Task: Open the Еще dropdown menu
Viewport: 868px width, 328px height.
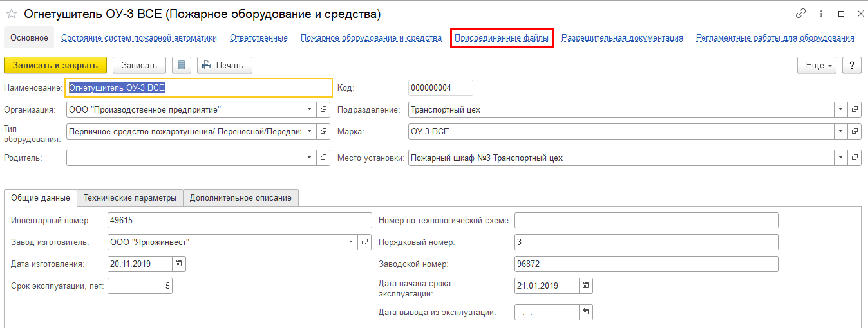Action: 816,65
